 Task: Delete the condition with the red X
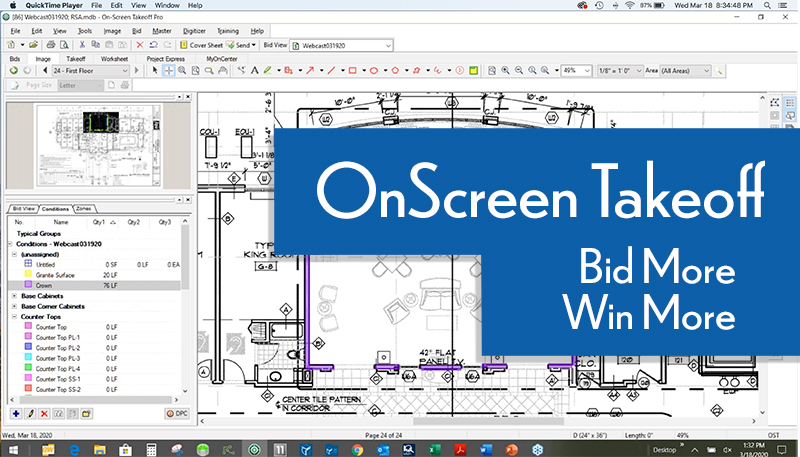(44, 414)
